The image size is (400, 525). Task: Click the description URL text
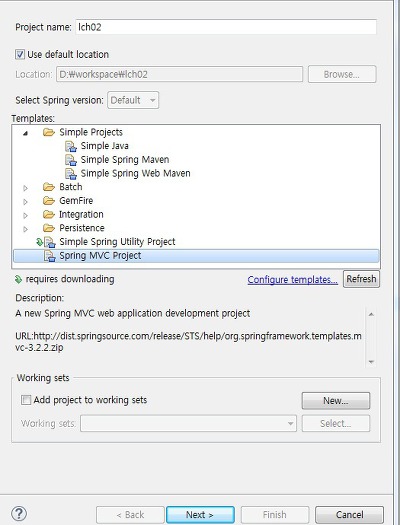[x=188, y=342]
